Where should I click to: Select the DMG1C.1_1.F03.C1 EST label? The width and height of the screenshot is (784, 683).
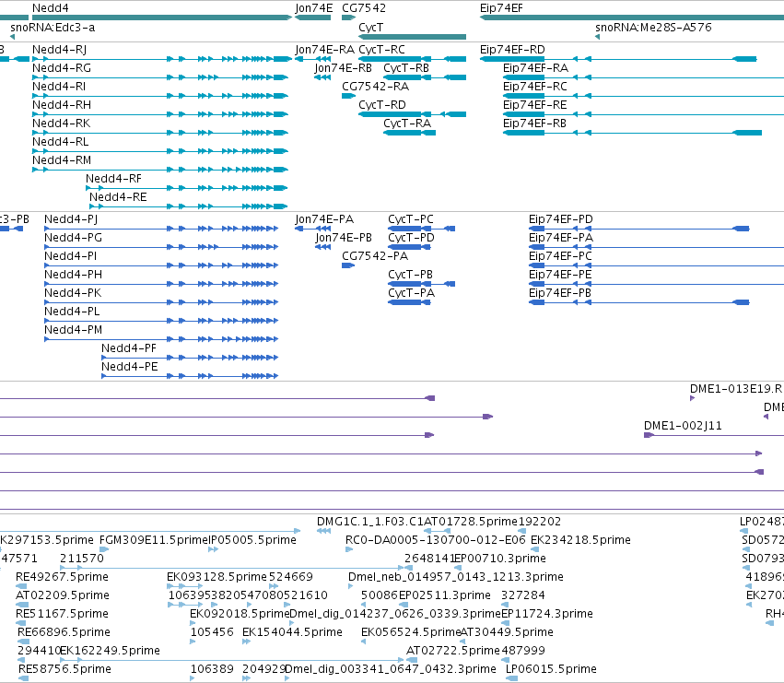(370, 522)
